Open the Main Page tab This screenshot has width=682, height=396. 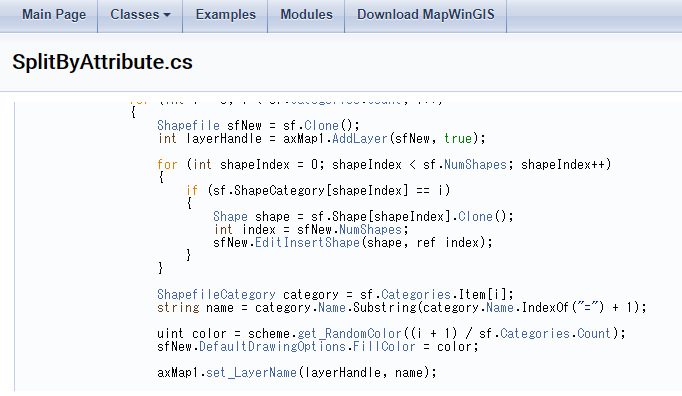click(54, 14)
